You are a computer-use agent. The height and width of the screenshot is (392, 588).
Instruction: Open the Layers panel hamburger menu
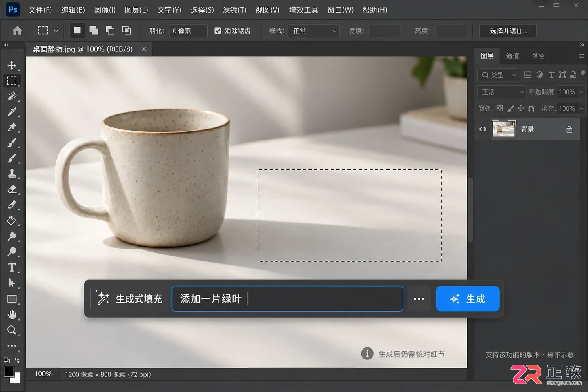click(x=581, y=56)
